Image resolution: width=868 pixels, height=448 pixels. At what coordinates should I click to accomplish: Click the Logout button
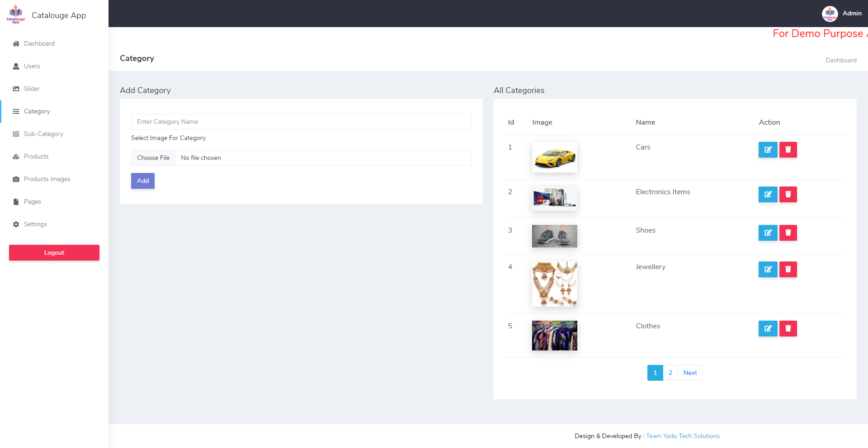54,253
